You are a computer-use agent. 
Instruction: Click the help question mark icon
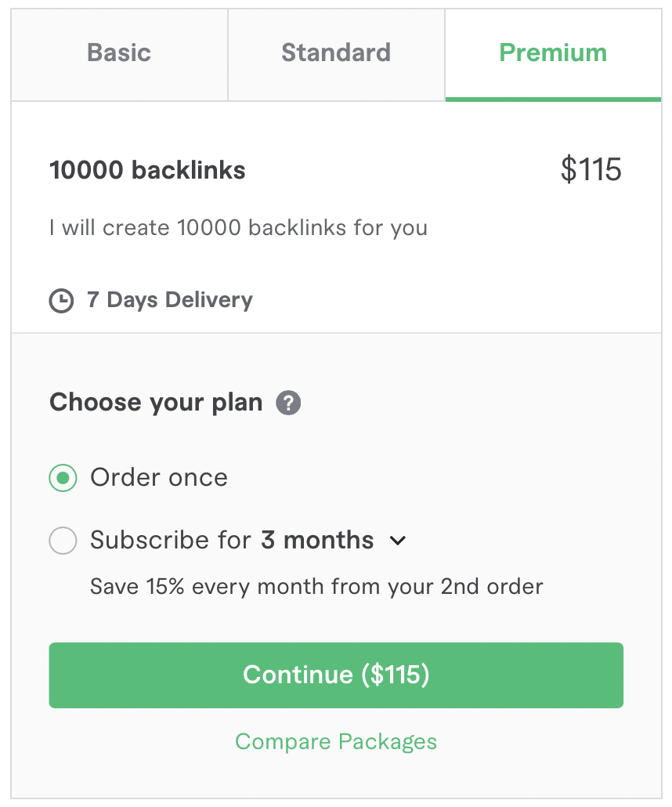point(288,403)
